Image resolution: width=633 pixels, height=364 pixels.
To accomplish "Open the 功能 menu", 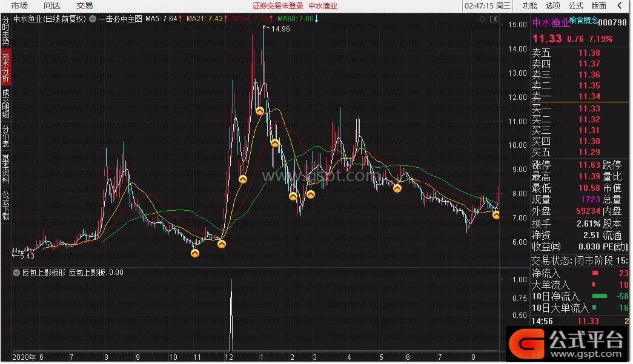I will pyautogui.click(x=529, y=5).
